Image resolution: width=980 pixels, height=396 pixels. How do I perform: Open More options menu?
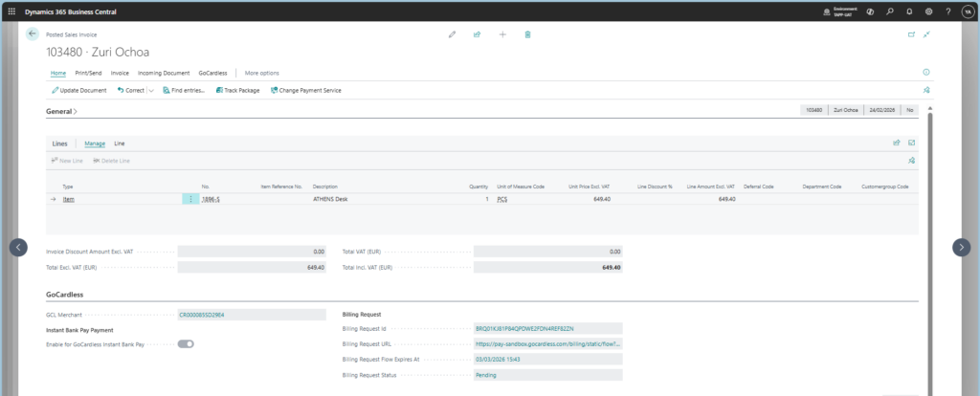pyautogui.click(x=262, y=73)
